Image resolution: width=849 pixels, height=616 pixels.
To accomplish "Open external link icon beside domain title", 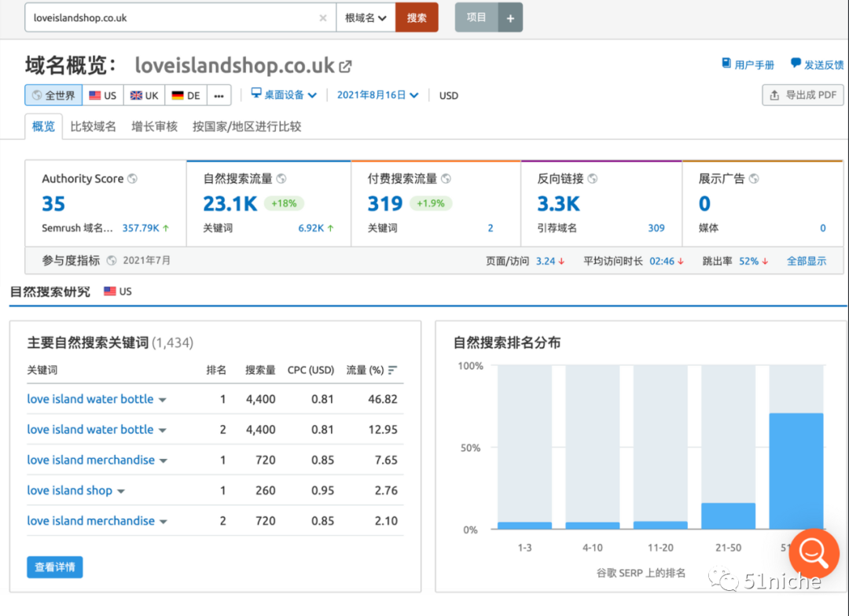I will click(x=345, y=66).
